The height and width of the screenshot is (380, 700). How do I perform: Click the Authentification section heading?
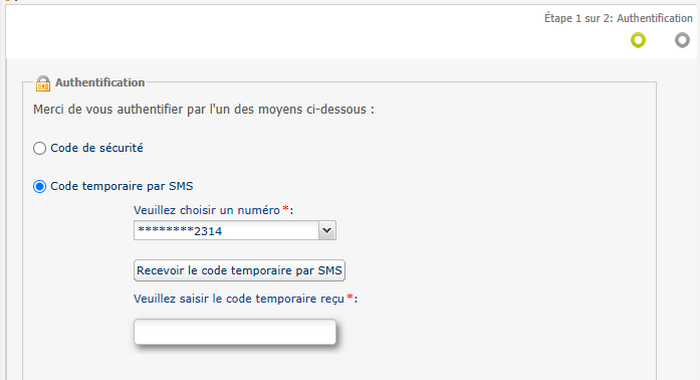100,83
